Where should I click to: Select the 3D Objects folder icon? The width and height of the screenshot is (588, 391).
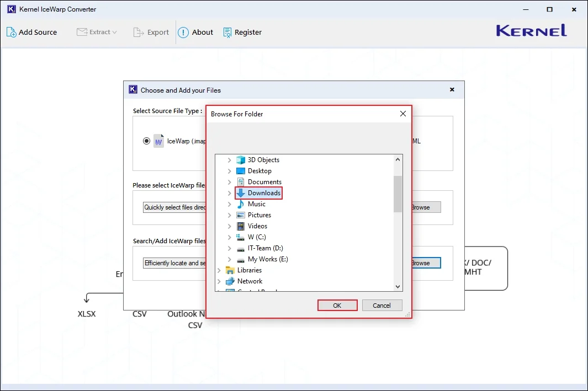coord(241,160)
